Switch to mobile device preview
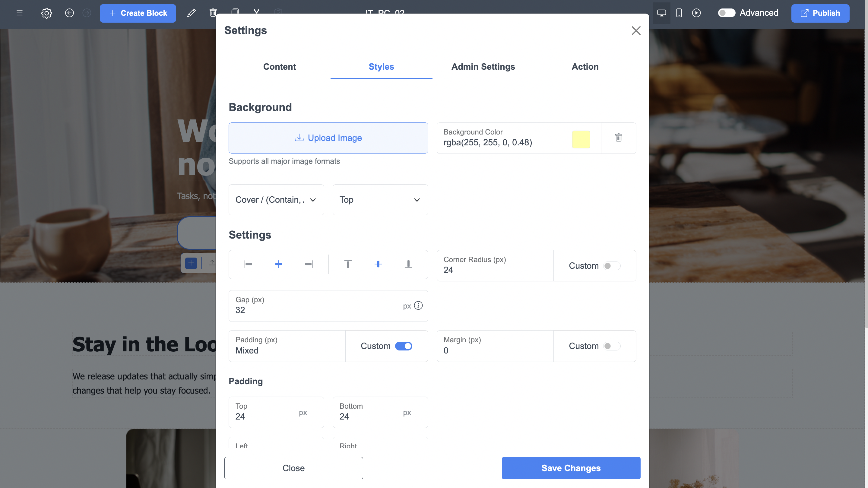 coord(679,13)
